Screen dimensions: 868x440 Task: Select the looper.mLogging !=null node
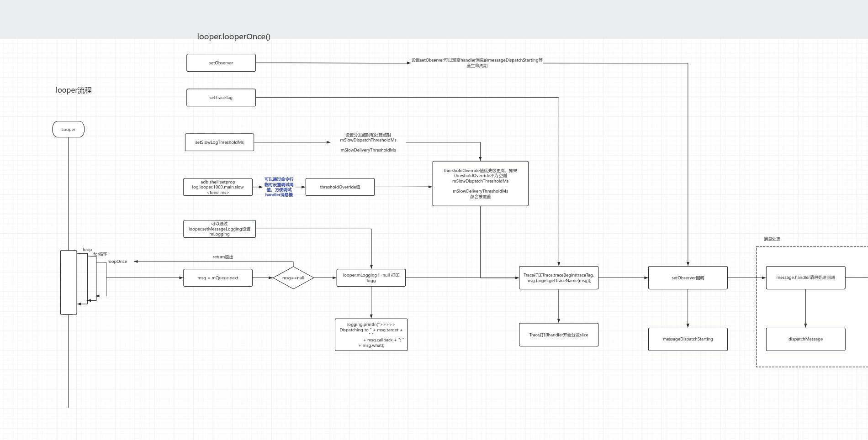(371, 278)
